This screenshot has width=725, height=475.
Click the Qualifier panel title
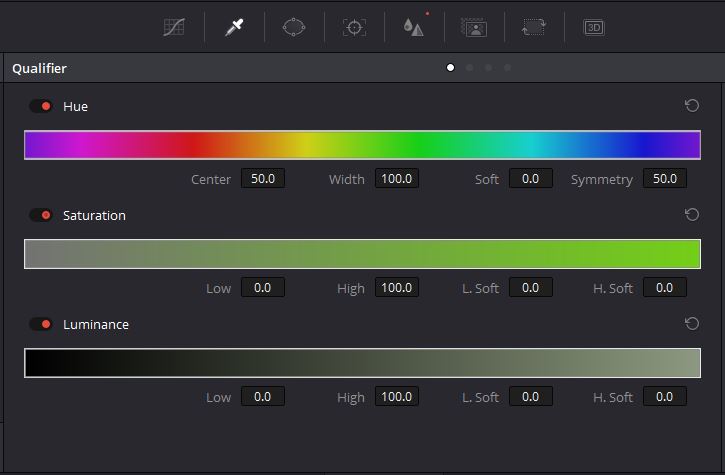pos(39,68)
